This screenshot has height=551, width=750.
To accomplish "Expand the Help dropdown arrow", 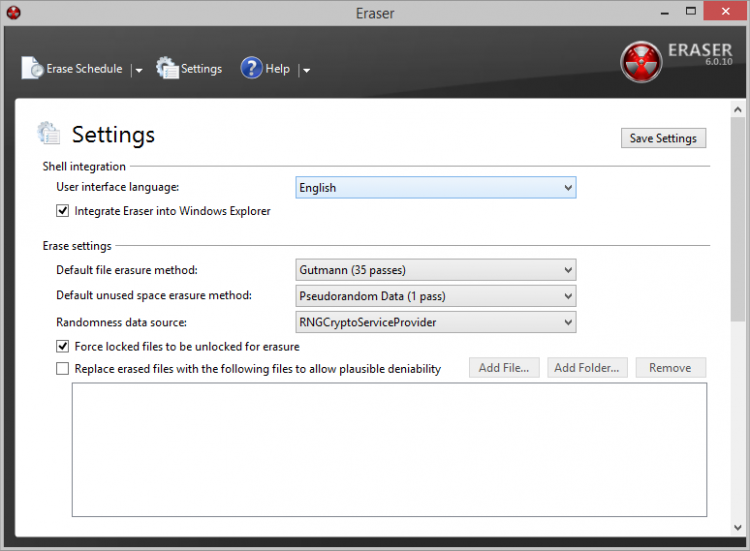I will click(306, 70).
